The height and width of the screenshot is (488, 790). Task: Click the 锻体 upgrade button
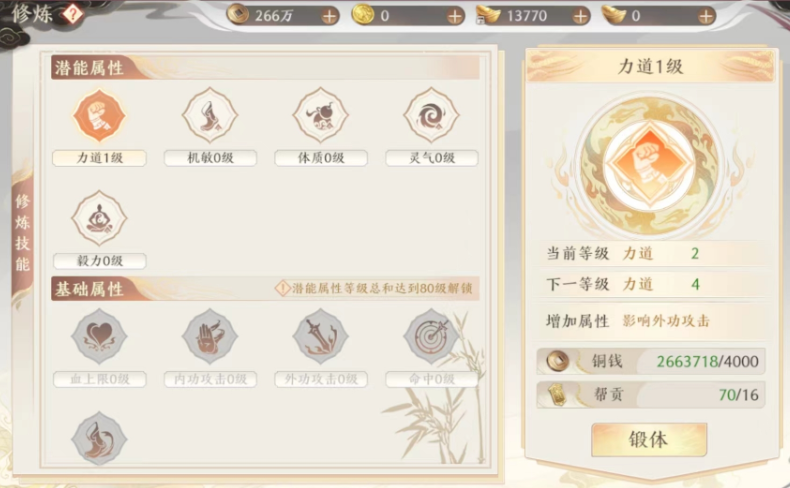(x=649, y=440)
